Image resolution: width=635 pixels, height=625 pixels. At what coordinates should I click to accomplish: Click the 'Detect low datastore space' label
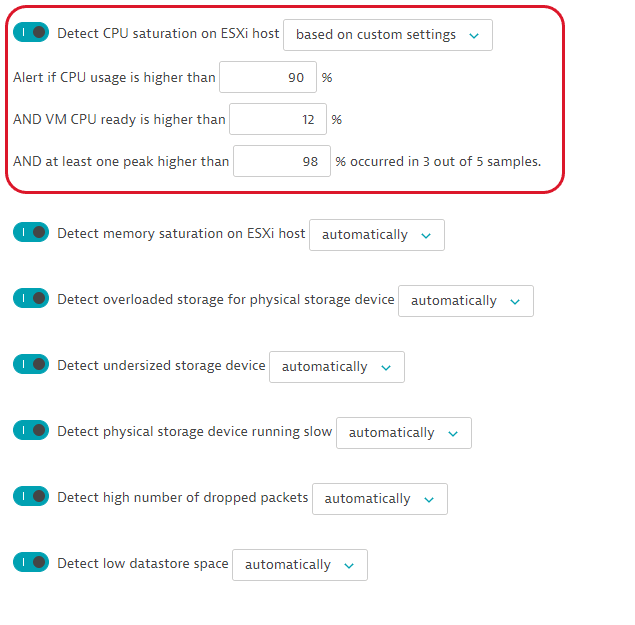tap(143, 564)
